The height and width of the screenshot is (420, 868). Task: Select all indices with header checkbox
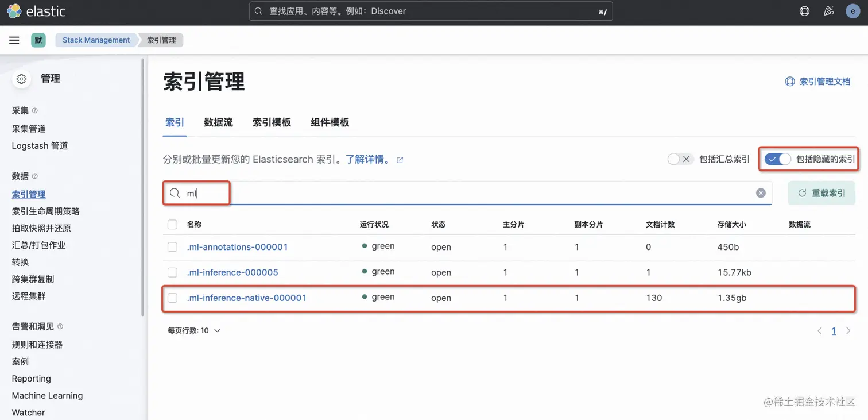pyautogui.click(x=172, y=225)
